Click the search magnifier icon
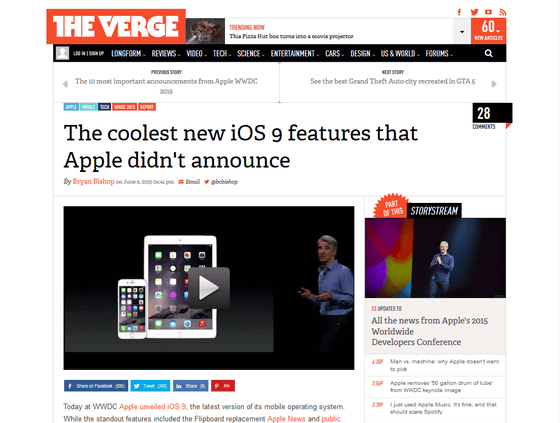560x423 pixels. pos(489,54)
